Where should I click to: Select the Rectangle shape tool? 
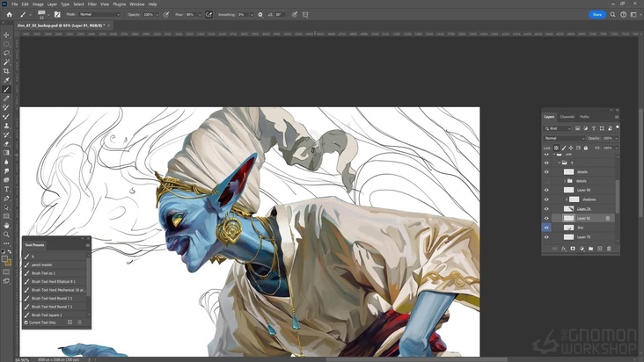[x=6, y=216]
